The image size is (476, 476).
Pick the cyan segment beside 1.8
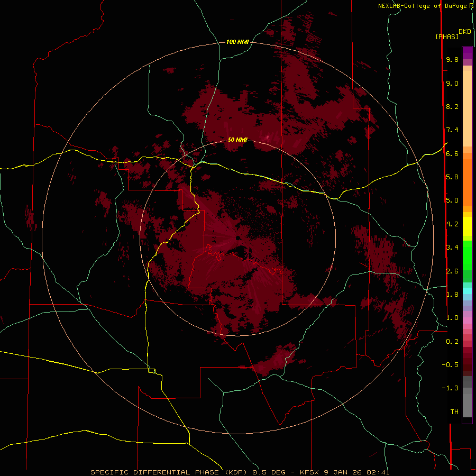[x=467, y=291]
